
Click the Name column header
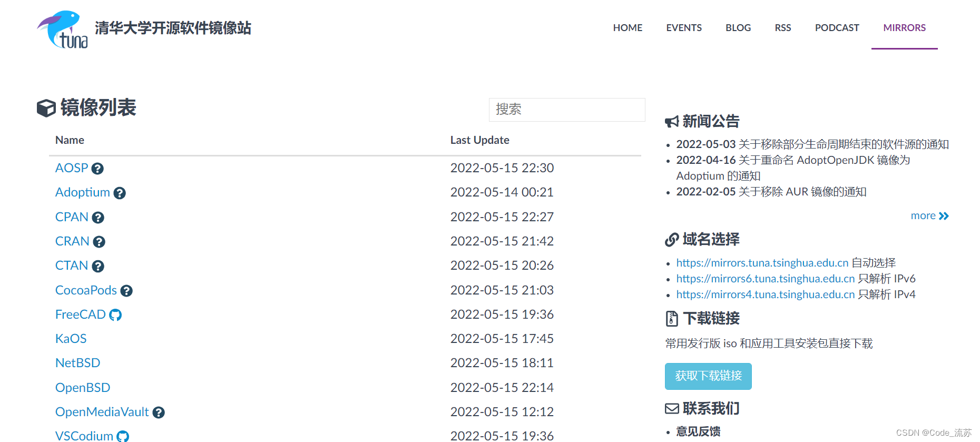tap(70, 140)
